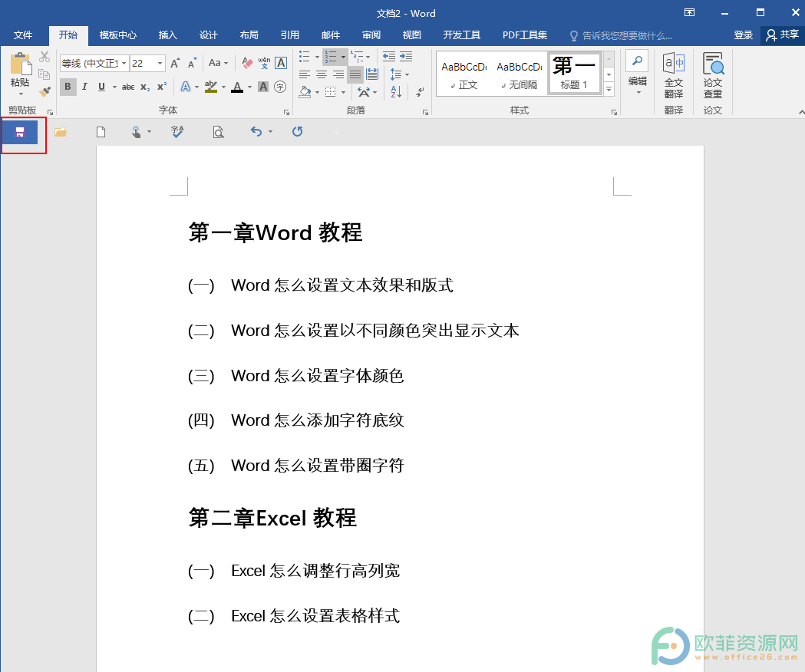Viewport: 805px width, 672px height.
Task: Apply the 标题 1 heading style
Action: click(x=575, y=74)
